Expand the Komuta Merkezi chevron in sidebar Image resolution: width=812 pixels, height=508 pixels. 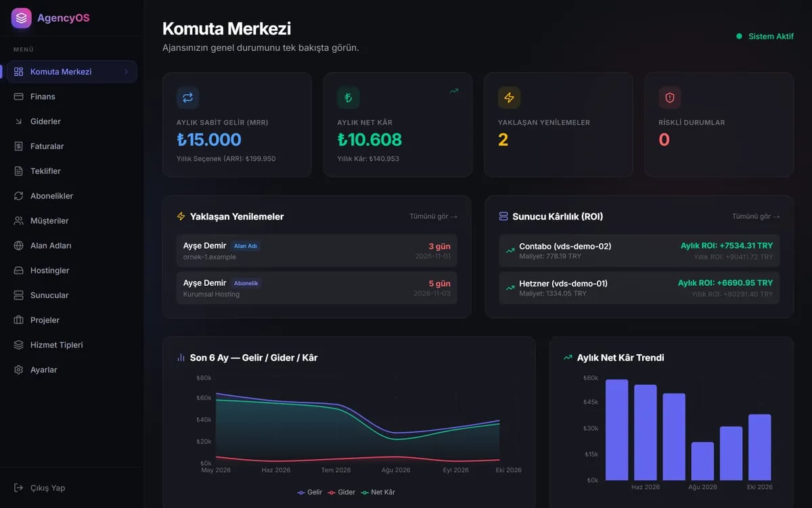126,72
